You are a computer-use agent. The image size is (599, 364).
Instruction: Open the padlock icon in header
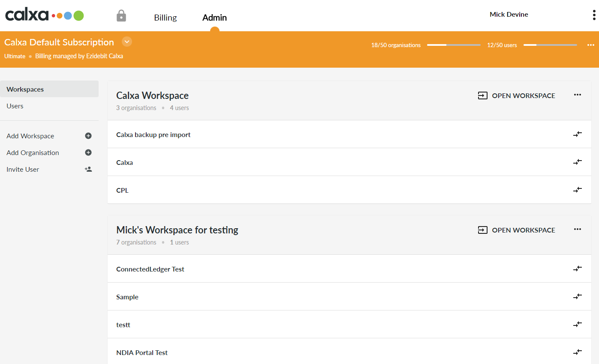coord(121,16)
